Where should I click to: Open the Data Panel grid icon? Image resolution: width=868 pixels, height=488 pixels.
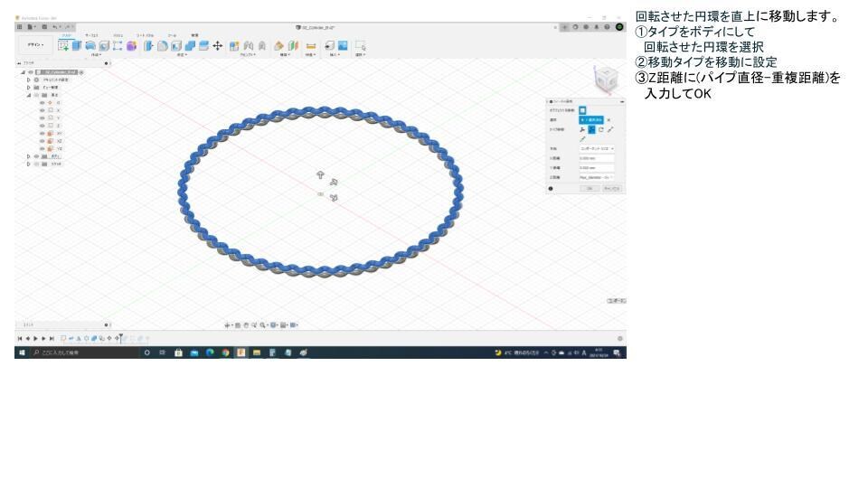19,26
